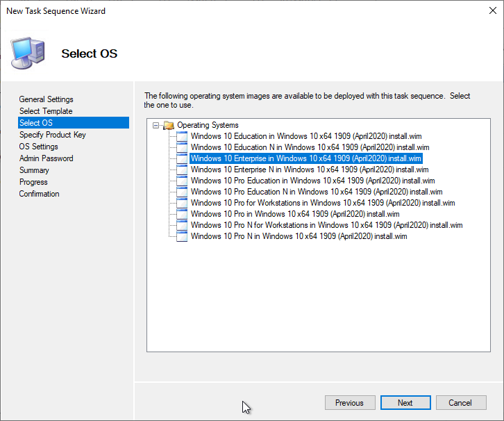Screen dimensions: 504x421
Task: Open the Admin Password step
Action: [x=46, y=158]
